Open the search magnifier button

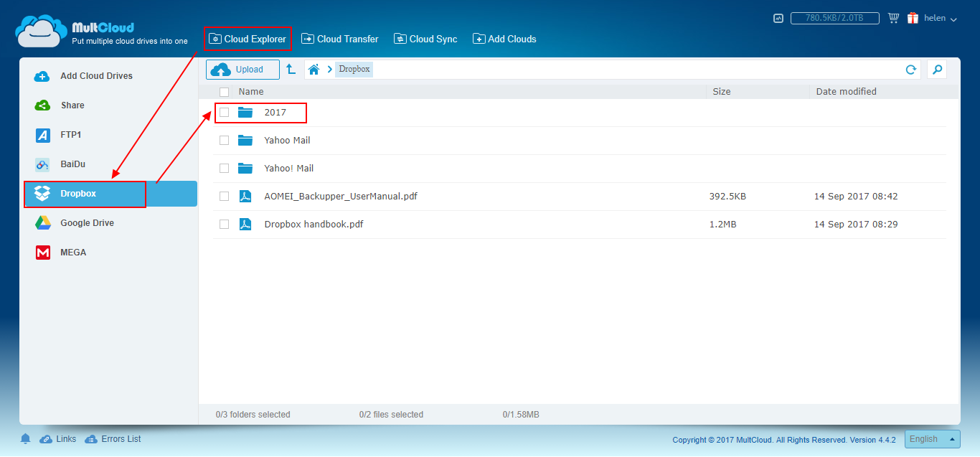(936, 70)
